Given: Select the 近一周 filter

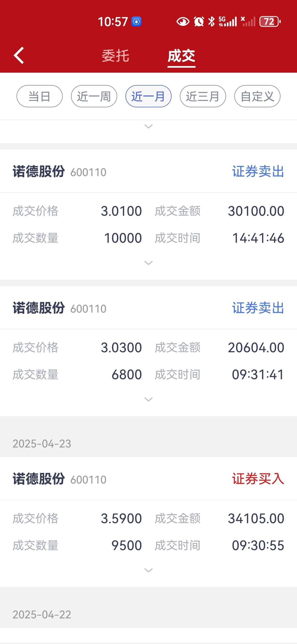Looking at the screenshot, I should coord(94,96).
